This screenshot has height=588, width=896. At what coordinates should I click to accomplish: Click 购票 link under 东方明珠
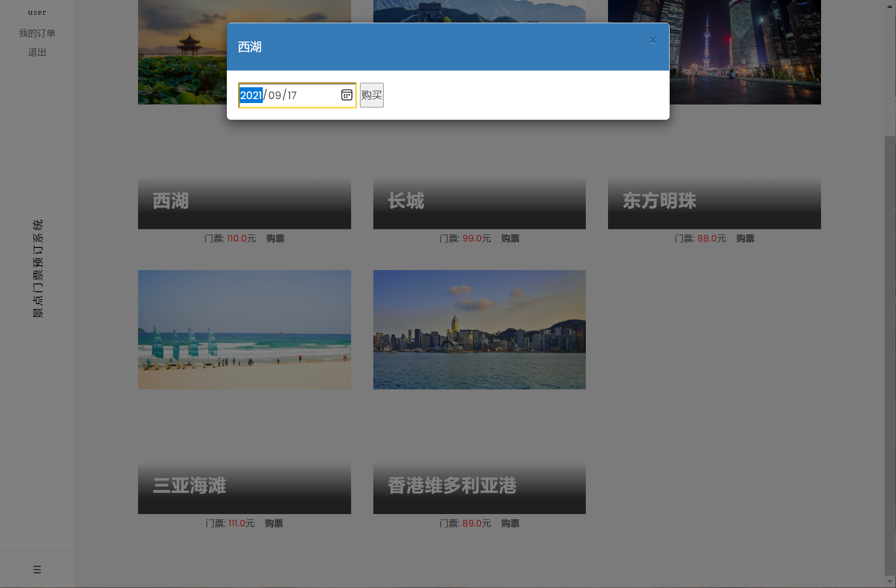point(745,239)
